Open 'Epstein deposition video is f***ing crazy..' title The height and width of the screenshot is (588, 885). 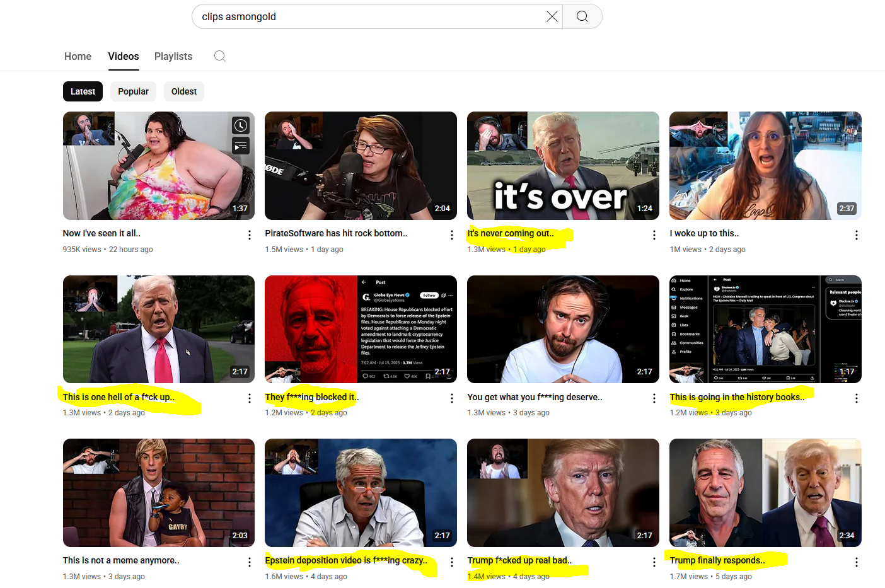(346, 560)
